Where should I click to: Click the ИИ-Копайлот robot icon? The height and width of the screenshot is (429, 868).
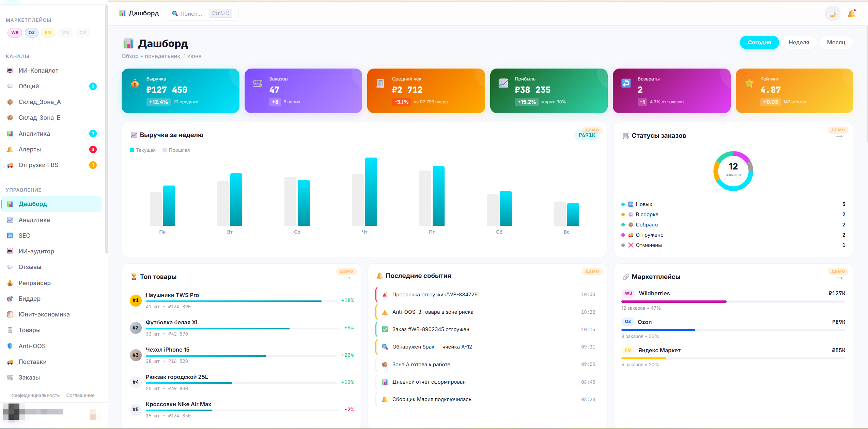pyautogui.click(x=10, y=71)
